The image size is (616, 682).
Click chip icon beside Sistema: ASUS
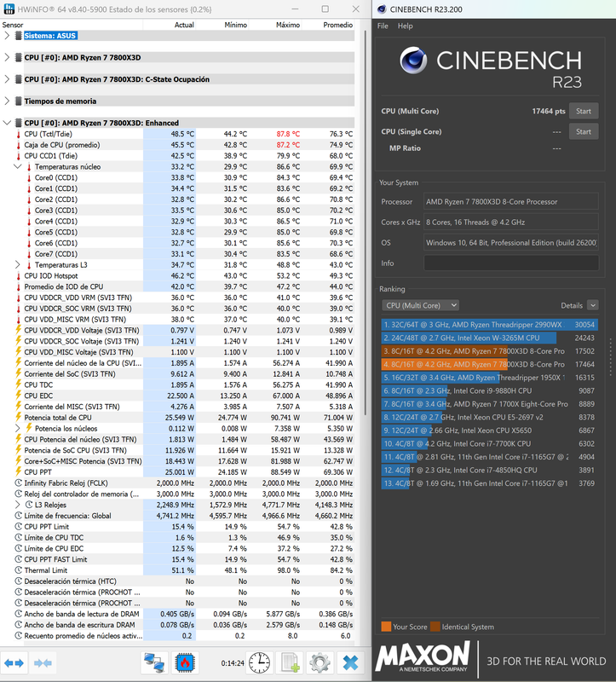[x=19, y=36]
